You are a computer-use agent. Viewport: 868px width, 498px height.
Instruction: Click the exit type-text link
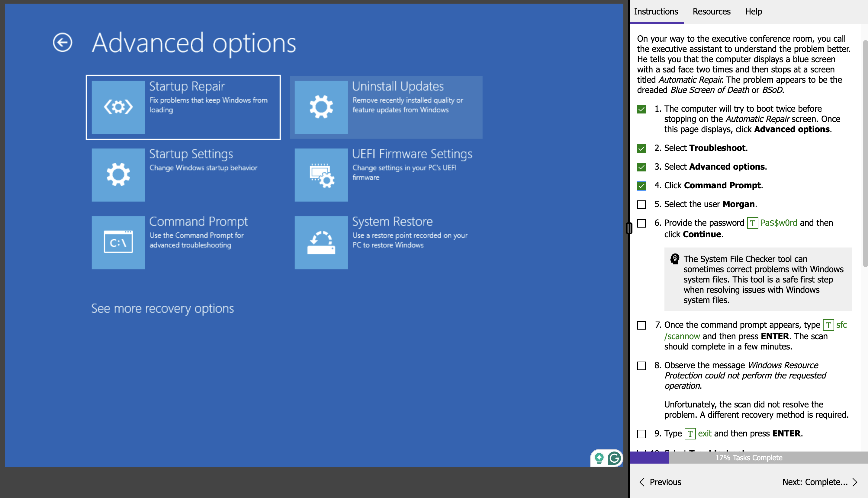point(705,434)
